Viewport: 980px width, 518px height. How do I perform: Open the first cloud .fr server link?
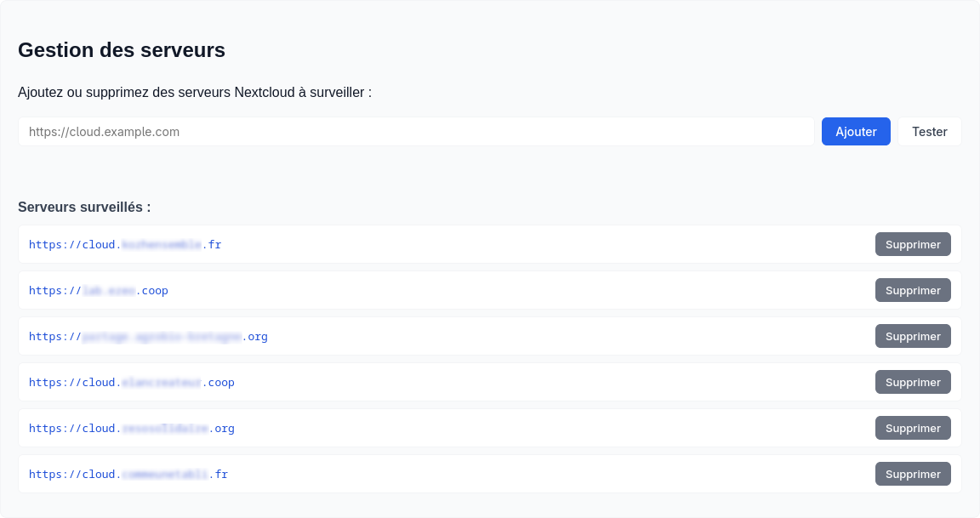[125, 244]
